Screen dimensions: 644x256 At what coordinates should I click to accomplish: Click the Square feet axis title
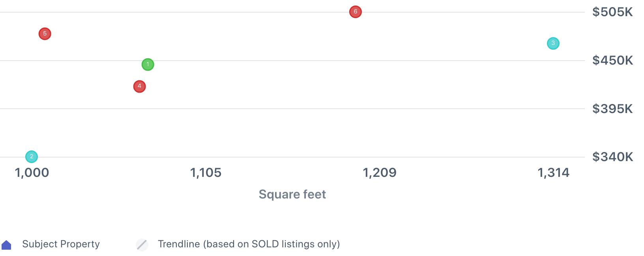[x=292, y=194]
